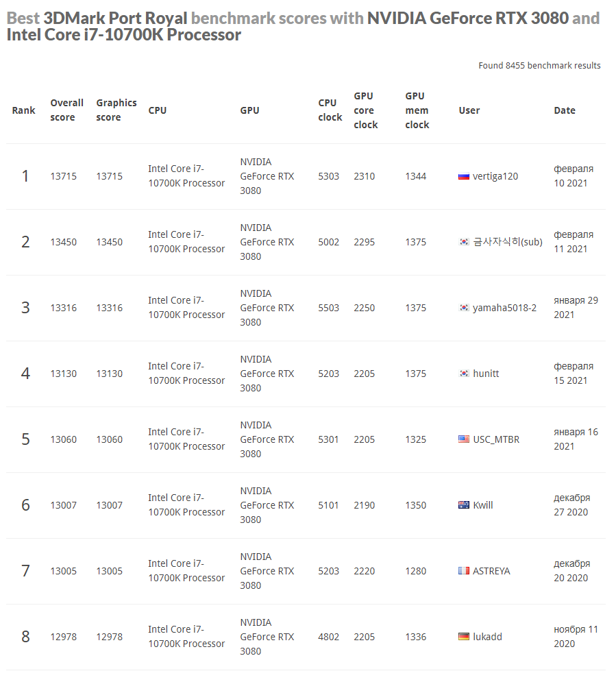This screenshot has width=616, height=682.
Task: Open user vertiga120's result
Action: (495, 176)
